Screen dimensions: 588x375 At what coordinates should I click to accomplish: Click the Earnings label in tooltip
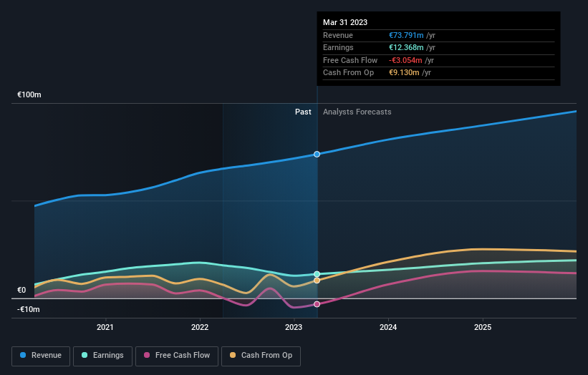[x=338, y=47]
